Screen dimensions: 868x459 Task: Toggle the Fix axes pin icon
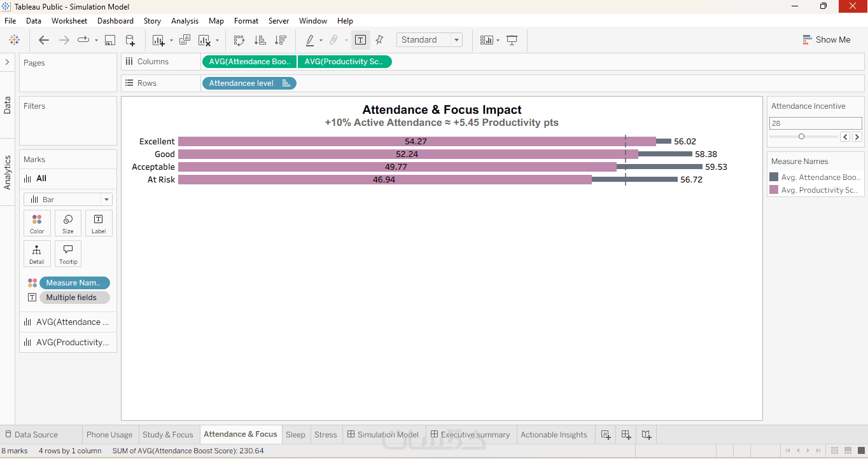[380, 40]
